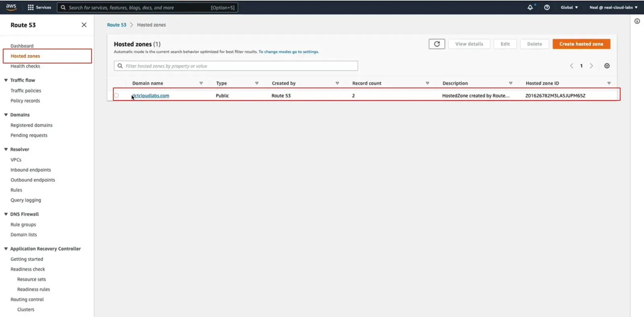Click the hosted zone ID Z01626782M3LASJUPM65Z

(x=555, y=96)
